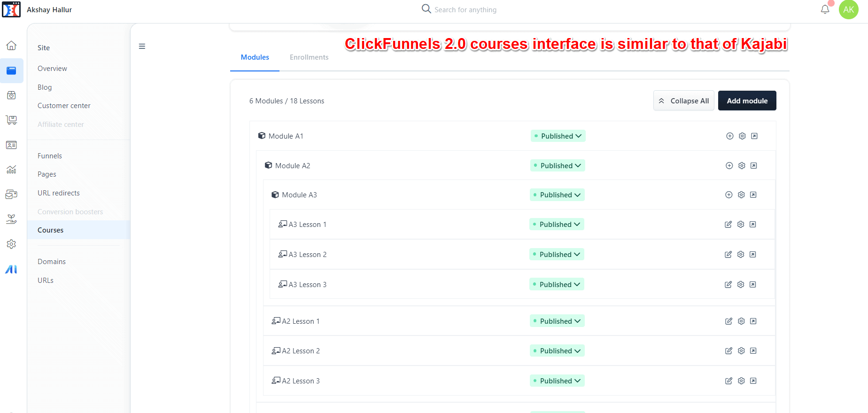Preview A3 Lesson 3 in new window
Viewport: 868px width, 413px height.
[753, 285]
